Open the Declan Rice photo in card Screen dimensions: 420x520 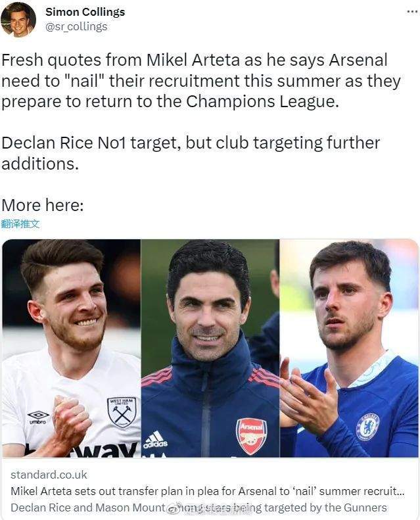(72, 348)
